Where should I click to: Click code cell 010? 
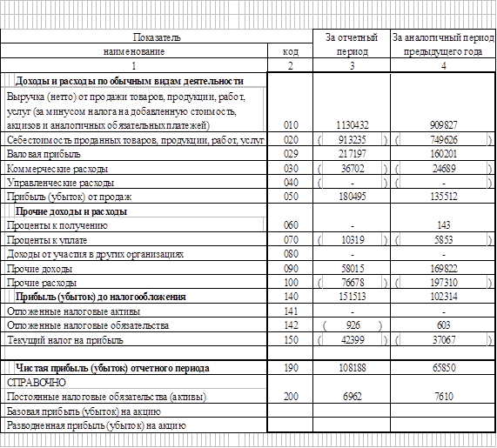[291, 125]
